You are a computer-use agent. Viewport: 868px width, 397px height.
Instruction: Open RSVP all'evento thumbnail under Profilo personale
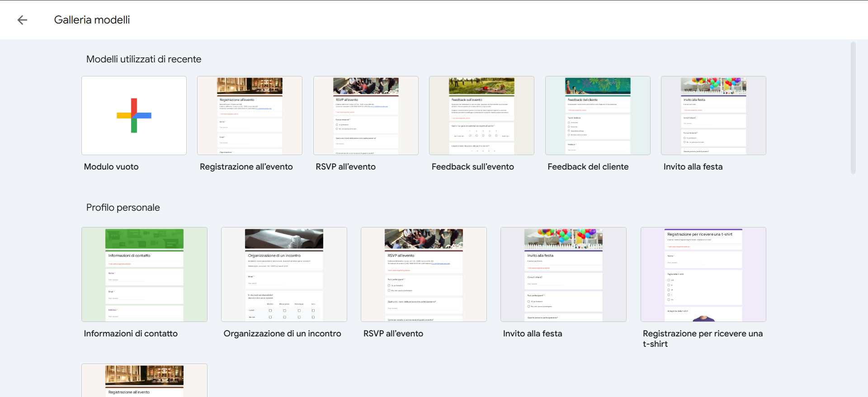(424, 274)
